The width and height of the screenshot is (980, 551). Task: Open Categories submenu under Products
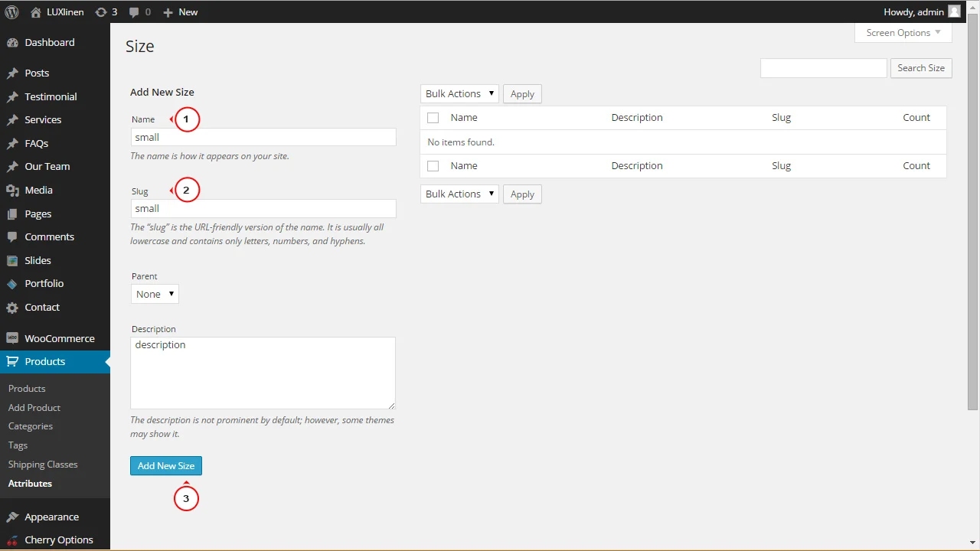tap(31, 426)
